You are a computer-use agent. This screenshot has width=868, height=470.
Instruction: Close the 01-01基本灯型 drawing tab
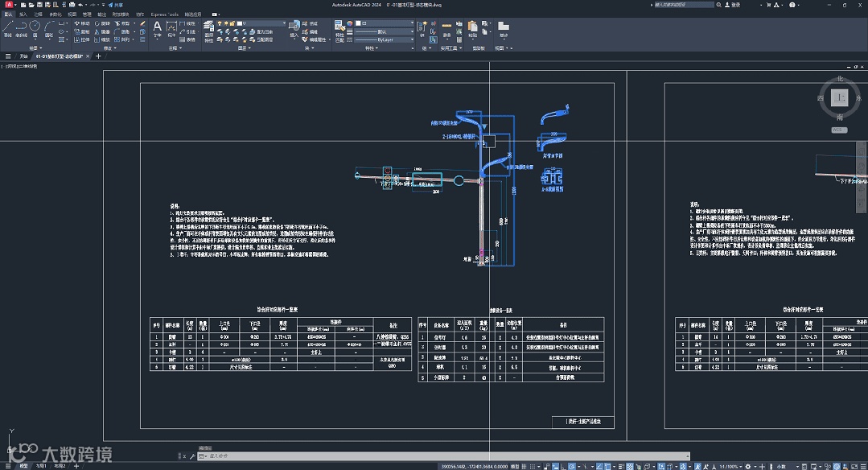pyautogui.click(x=88, y=56)
